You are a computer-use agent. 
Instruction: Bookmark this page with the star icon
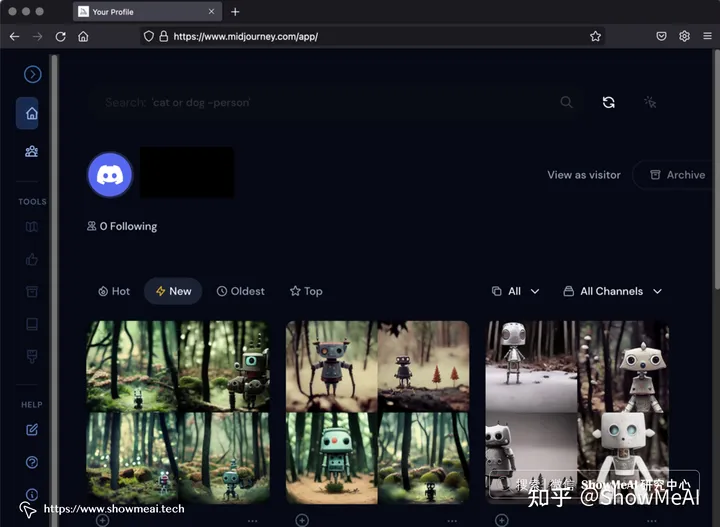pyautogui.click(x=595, y=36)
